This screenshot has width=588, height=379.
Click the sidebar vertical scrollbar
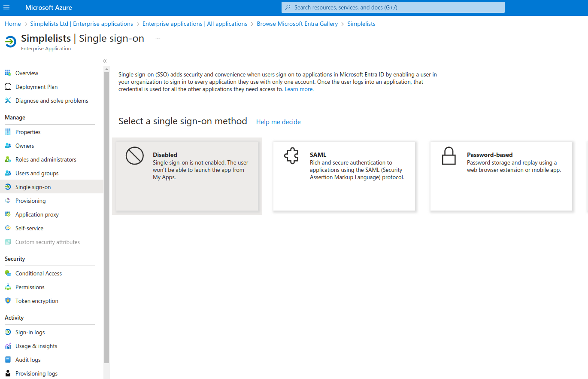pos(107,218)
